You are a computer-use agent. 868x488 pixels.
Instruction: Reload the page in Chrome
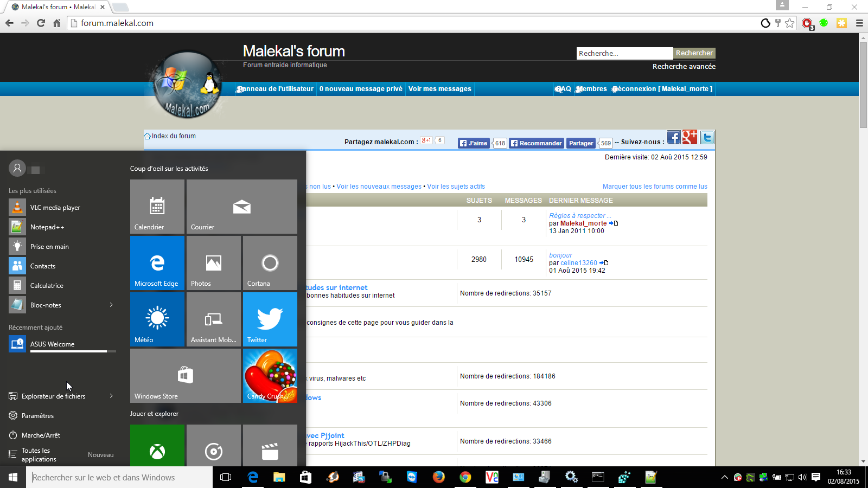41,23
